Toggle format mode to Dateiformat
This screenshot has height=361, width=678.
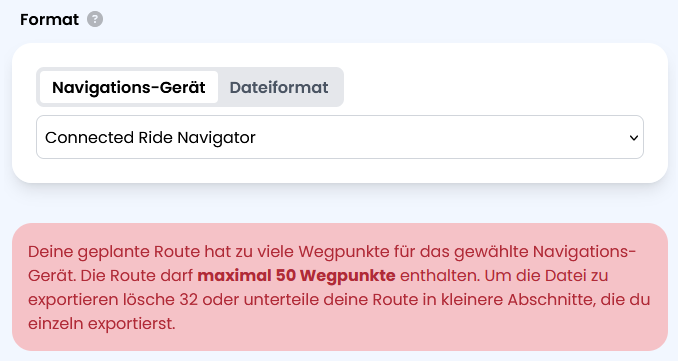(279, 87)
